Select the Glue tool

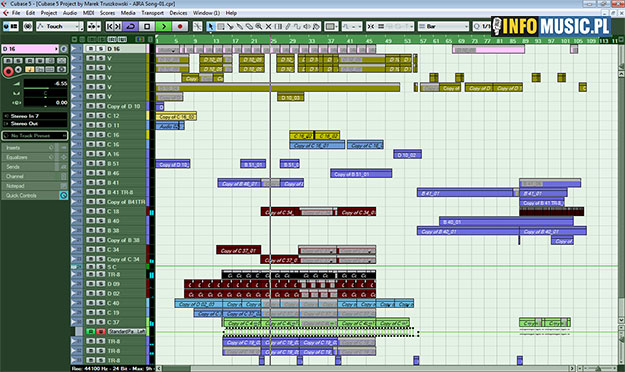click(x=240, y=26)
